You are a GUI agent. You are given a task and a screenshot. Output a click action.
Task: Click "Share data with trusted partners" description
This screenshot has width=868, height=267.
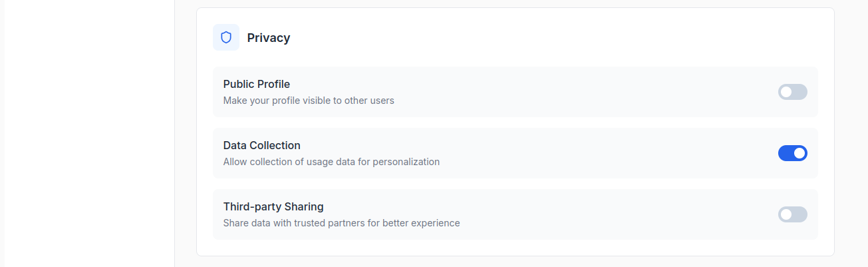(341, 223)
